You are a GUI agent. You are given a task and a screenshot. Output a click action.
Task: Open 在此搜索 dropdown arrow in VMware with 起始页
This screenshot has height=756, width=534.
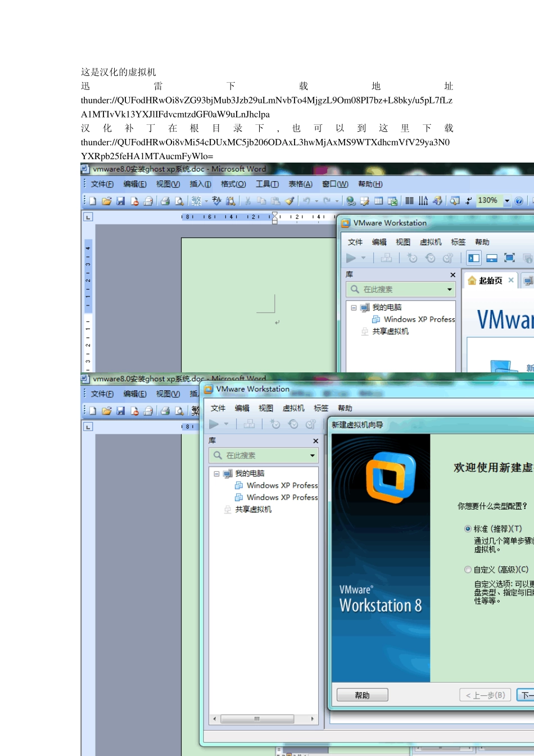pyautogui.click(x=450, y=290)
